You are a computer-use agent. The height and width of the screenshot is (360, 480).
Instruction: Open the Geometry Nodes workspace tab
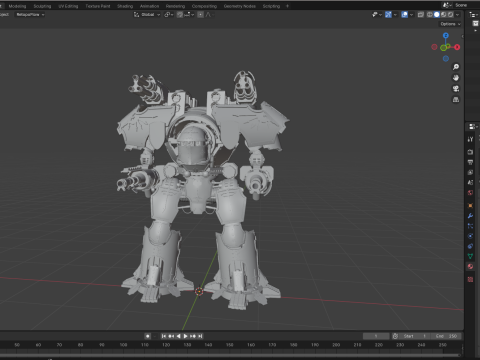[x=240, y=6]
